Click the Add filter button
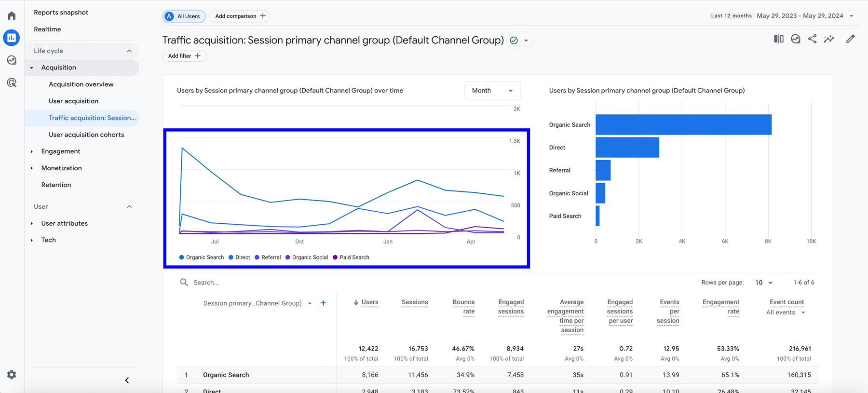 coord(184,56)
